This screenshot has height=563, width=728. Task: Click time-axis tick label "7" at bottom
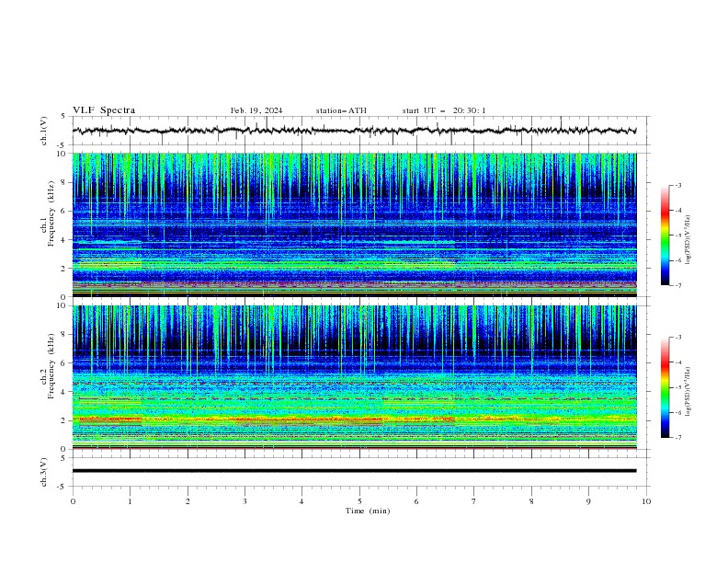click(474, 501)
